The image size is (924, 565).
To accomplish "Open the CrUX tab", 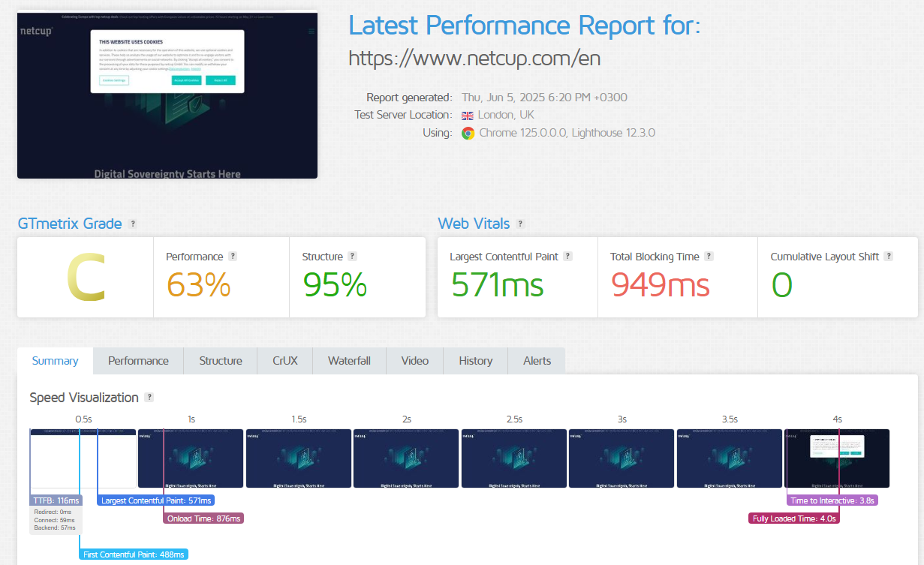I will (285, 361).
